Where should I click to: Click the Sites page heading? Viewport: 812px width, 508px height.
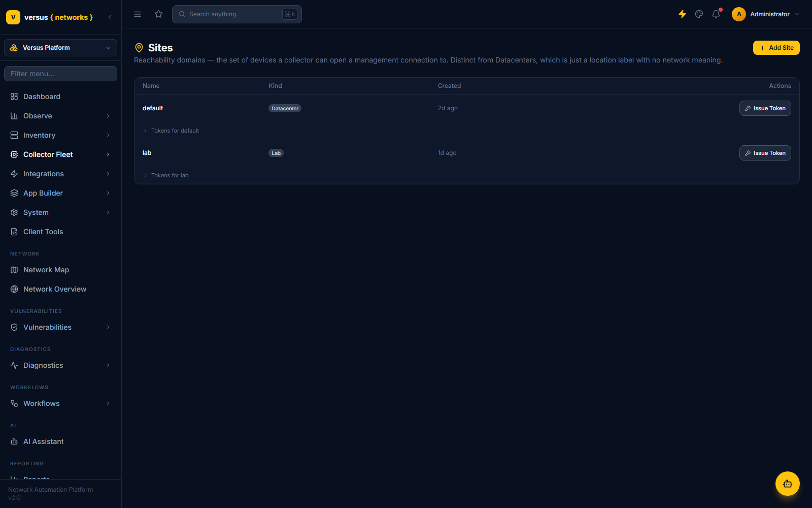click(x=160, y=48)
